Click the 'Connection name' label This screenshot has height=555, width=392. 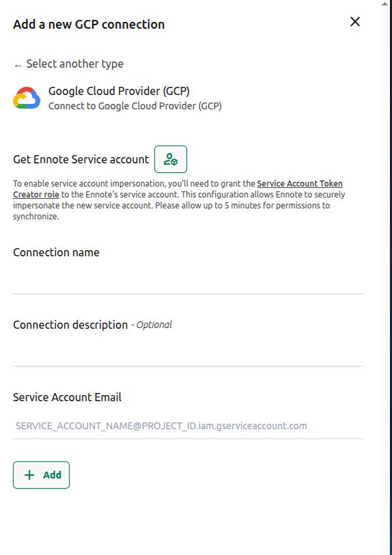tap(56, 252)
